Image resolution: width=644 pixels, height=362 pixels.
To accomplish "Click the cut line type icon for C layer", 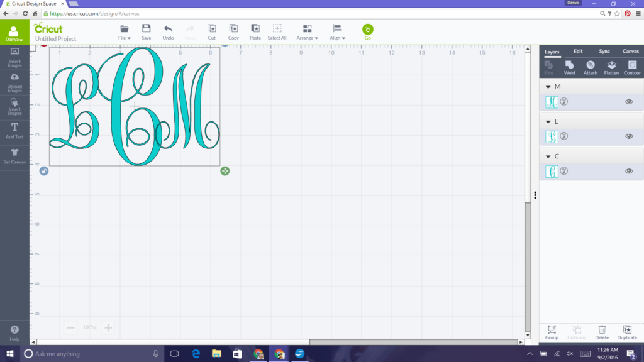I will [564, 171].
